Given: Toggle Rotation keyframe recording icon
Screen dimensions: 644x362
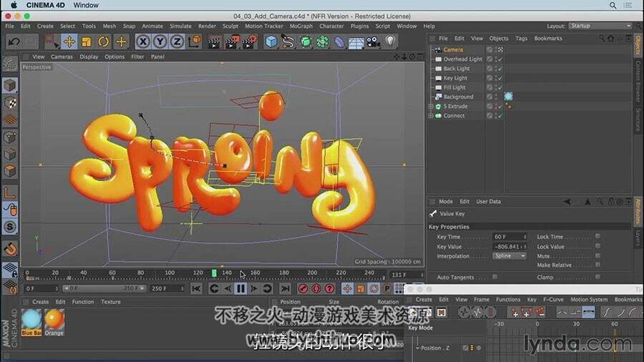Looking at the screenshot, I should point(374,289).
